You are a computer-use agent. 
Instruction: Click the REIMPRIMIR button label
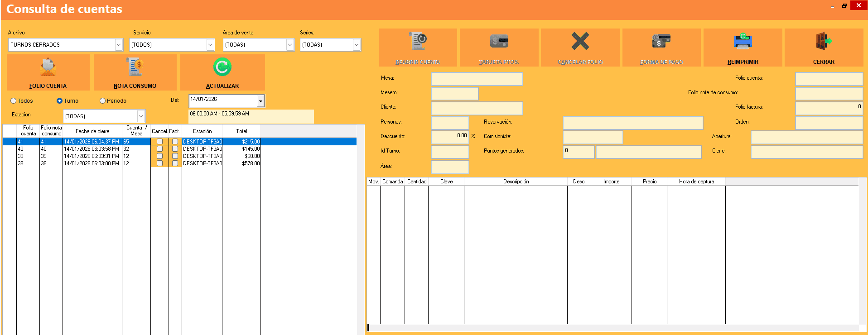743,62
